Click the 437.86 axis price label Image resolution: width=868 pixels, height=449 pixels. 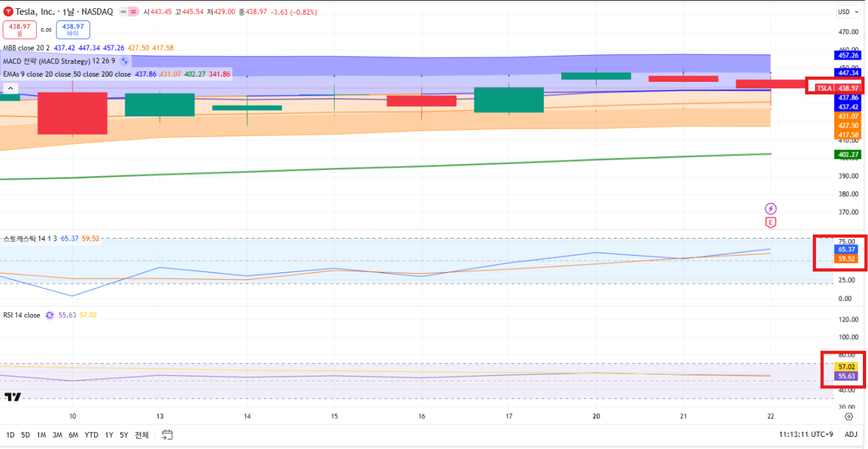(x=848, y=98)
